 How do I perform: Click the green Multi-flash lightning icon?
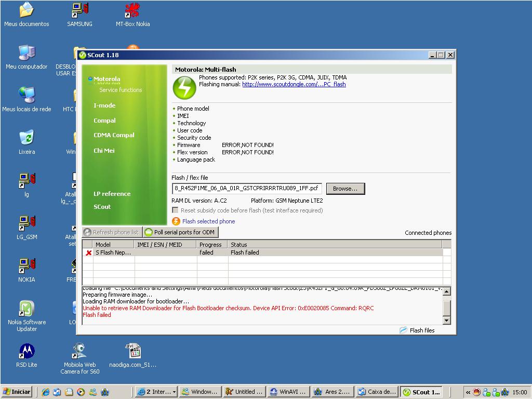[184, 88]
